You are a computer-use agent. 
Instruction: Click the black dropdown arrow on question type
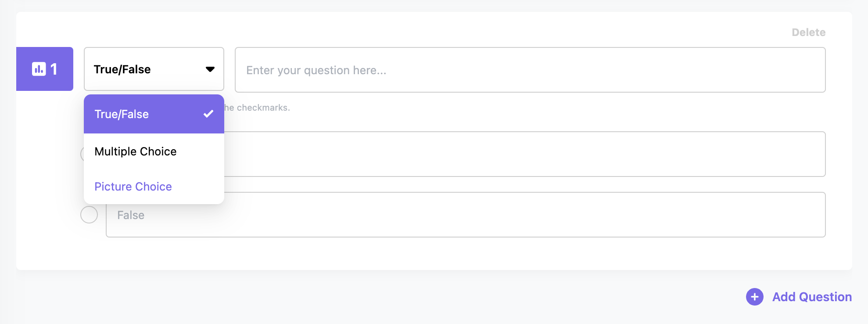(210, 69)
